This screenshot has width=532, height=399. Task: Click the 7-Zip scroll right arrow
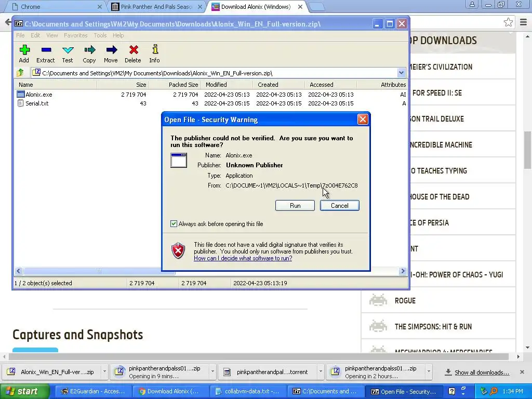point(403,271)
